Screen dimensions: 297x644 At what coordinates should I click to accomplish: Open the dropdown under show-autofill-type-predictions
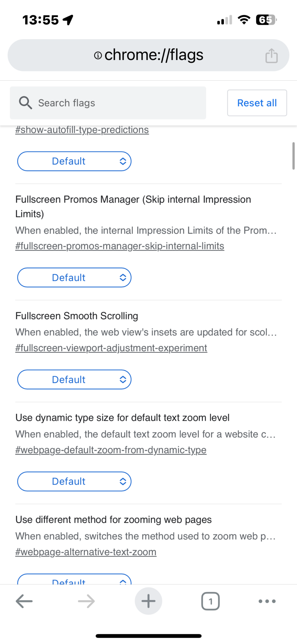pos(74,161)
